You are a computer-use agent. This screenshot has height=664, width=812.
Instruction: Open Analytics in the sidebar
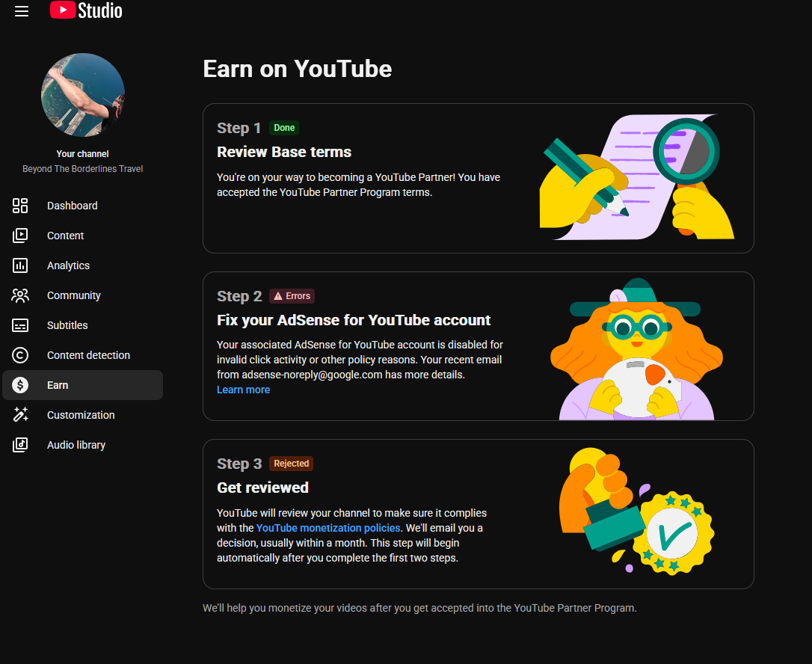pos(82,265)
